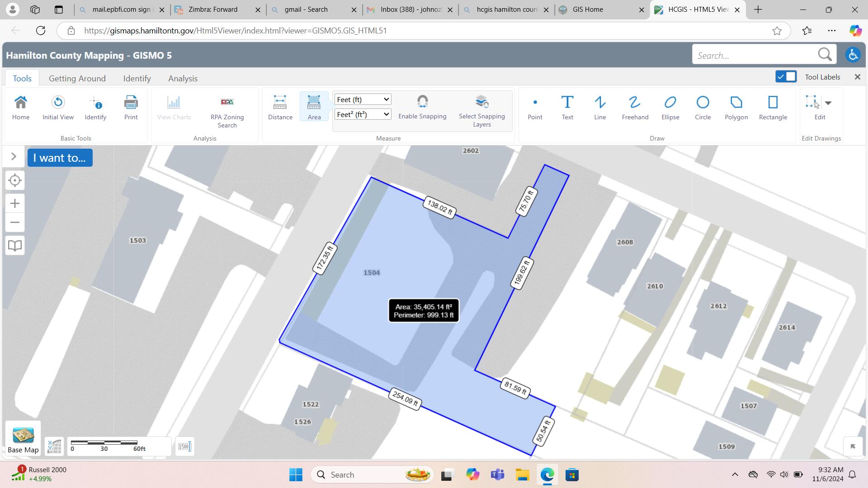Select the Circle drawing tool

tap(702, 107)
